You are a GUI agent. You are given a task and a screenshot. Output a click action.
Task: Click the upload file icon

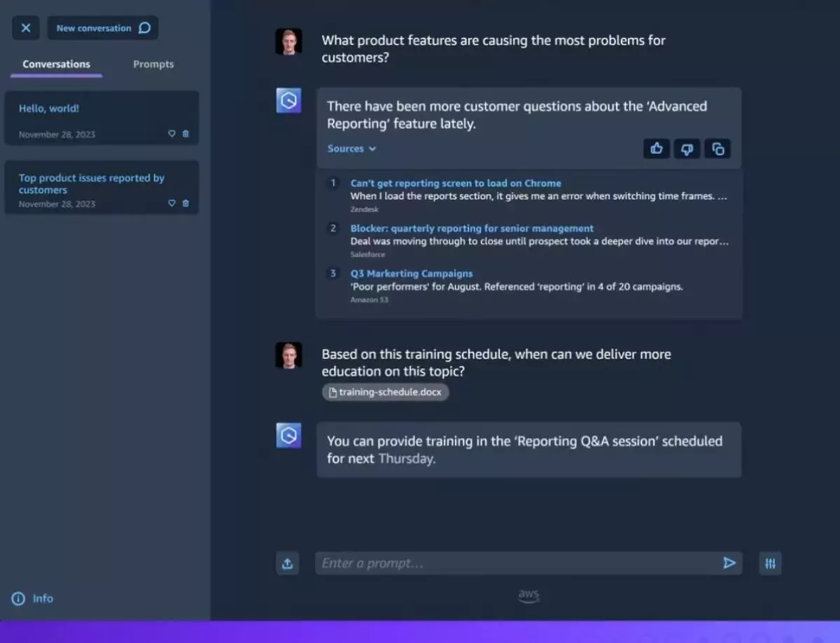(x=287, y=563)
